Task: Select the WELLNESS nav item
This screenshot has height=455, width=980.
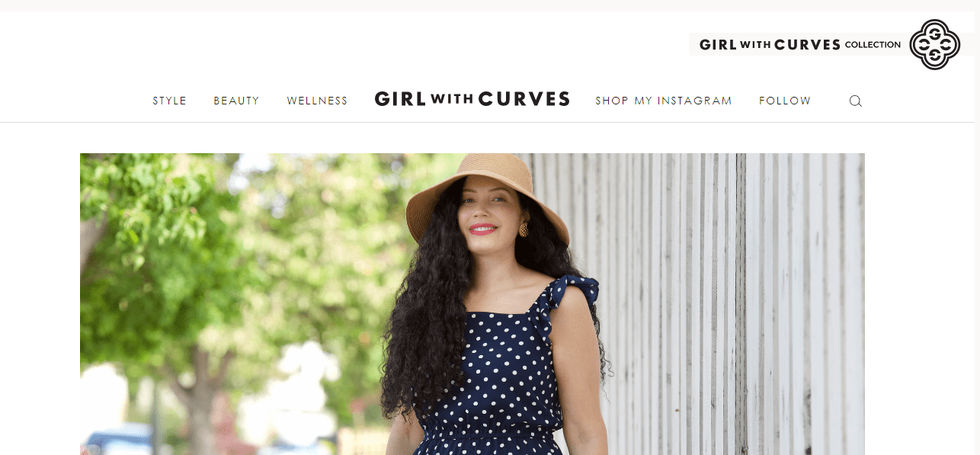Action: (317, 101)
